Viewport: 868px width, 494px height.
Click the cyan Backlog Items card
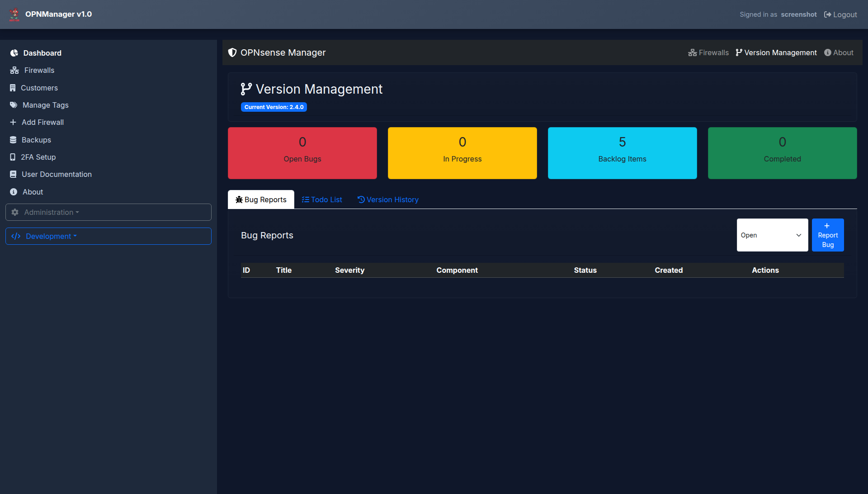click(623, 153)
